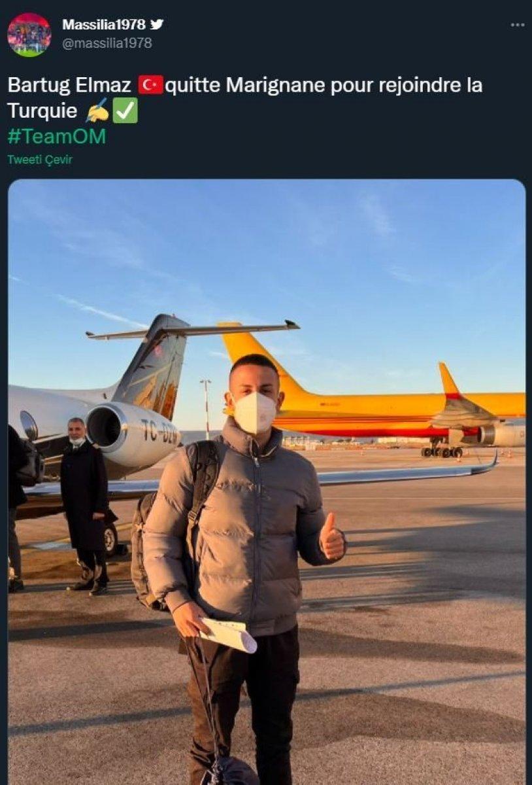Open the tweet's three-dot more options menu
The image size is (532, 785).
coord(517,25)
